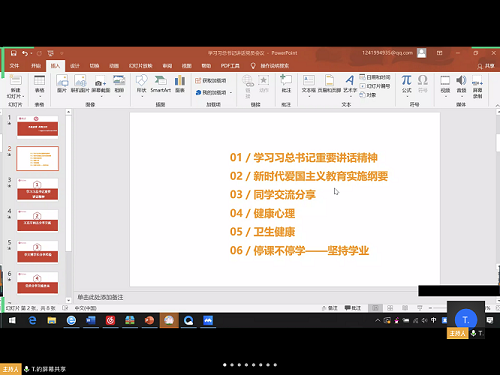The height and width of the screenshot is (375, 500).
Task: Select the slide 4 thumbnail
Action: click(x=38, y=220)
